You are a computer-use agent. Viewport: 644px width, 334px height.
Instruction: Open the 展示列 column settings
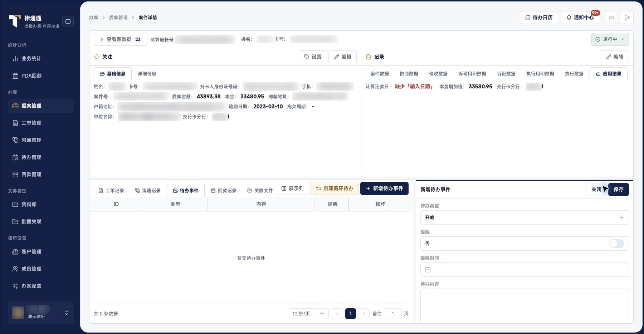click(x=292, y=188)
